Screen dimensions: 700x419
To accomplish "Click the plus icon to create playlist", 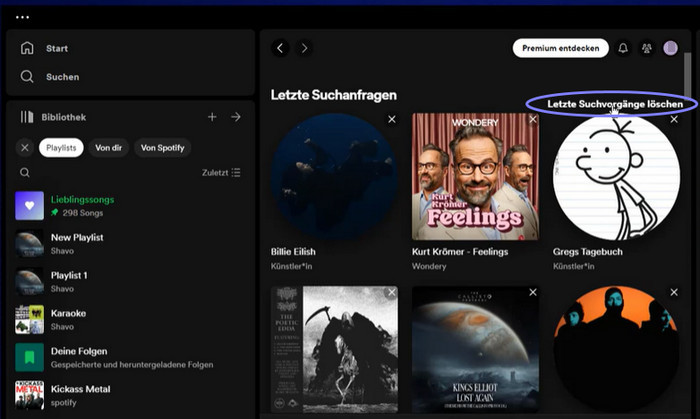I will [212, 117].
